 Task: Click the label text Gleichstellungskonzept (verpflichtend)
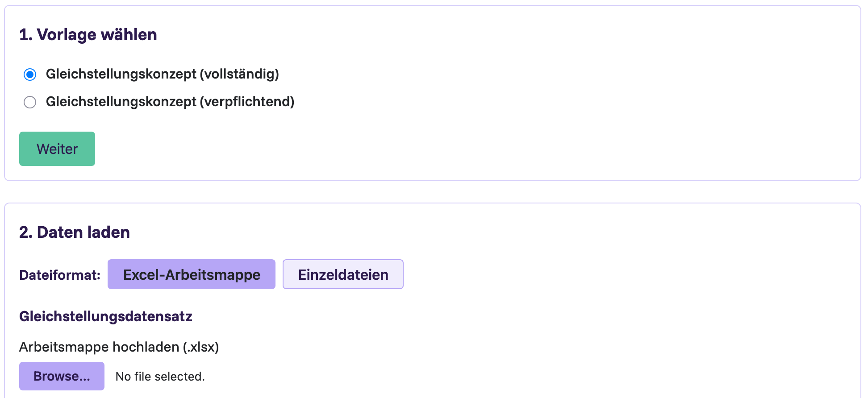[170, 102]
